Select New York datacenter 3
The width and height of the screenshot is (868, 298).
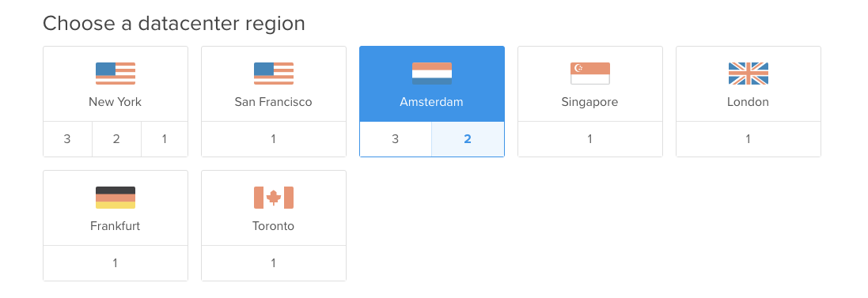tap(67, 139)
